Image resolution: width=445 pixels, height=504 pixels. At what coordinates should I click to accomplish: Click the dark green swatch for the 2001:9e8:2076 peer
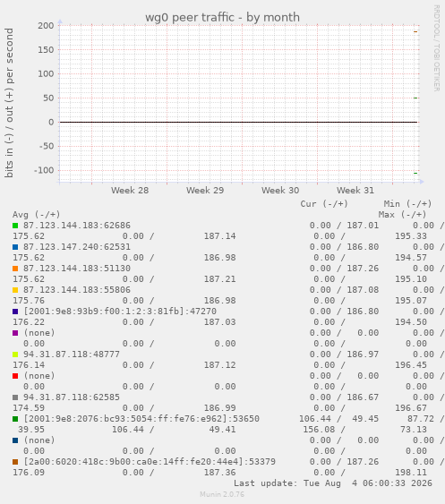[15, 419]
